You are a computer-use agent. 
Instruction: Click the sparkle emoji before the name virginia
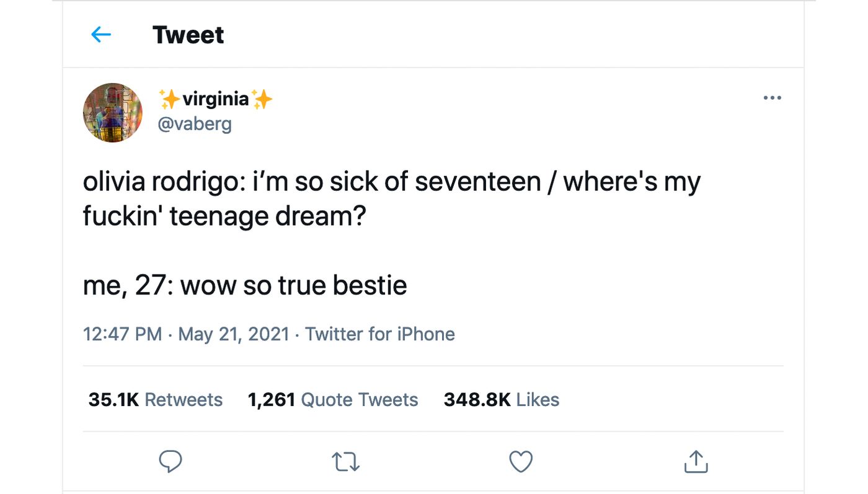pyautogui.click(x=169, y=99)
